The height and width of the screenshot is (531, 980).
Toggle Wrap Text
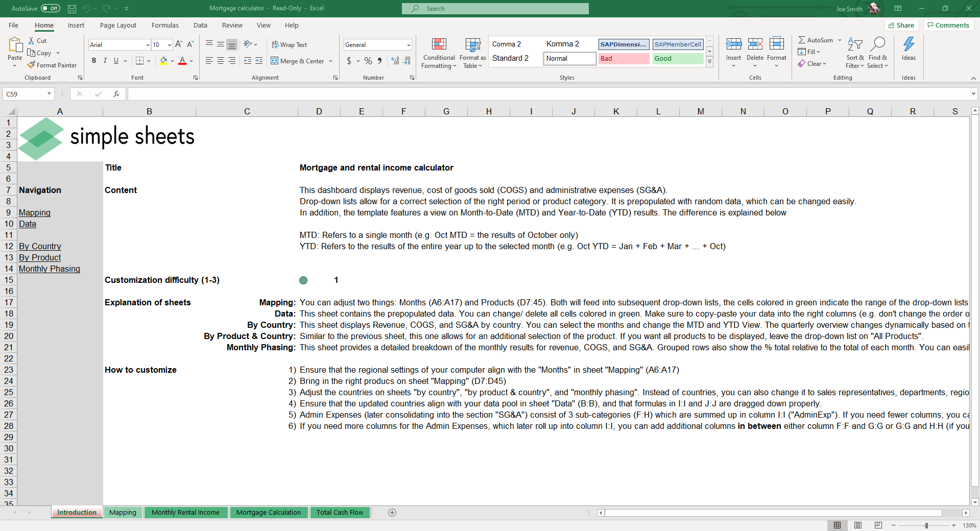[x=289, y=45]
